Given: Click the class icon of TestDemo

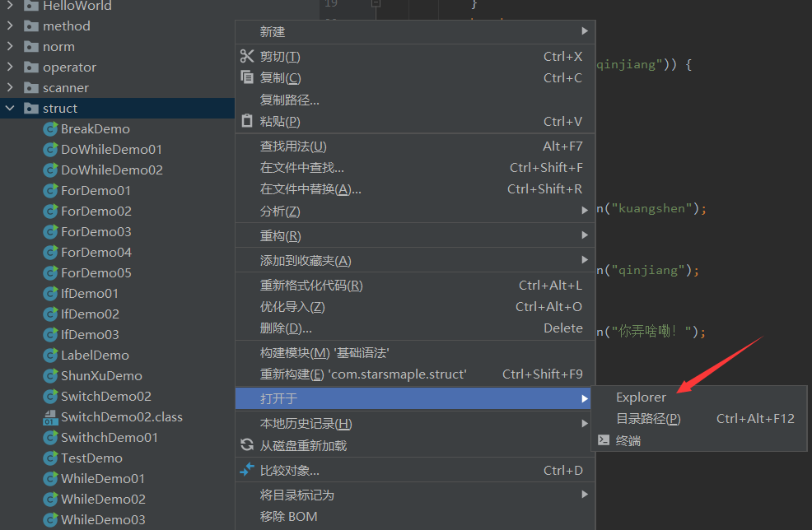Looking at the screenshot, I should coord(50,458).
